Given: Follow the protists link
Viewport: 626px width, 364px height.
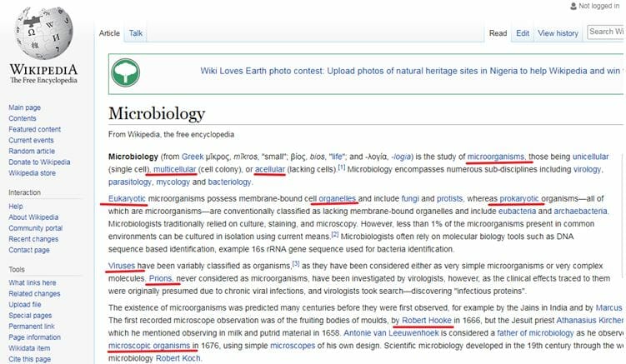Looking at the screenshot, I should [449, 198].
